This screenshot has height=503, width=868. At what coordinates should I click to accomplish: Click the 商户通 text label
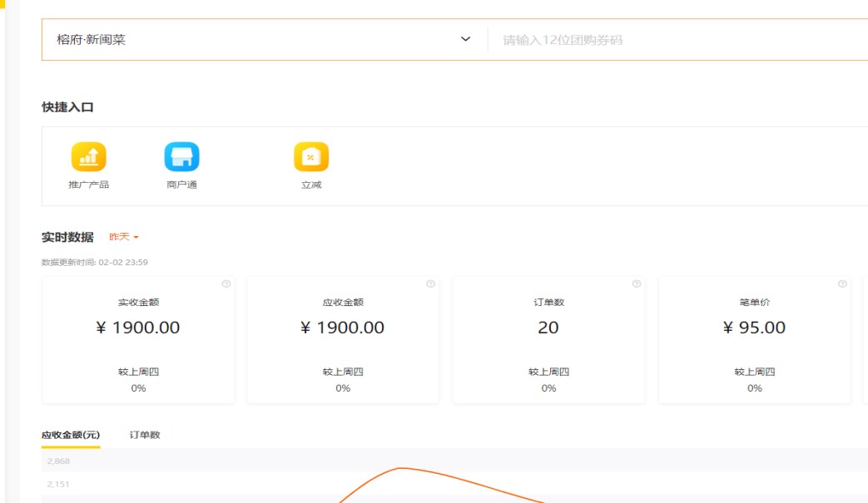[181, 185]
